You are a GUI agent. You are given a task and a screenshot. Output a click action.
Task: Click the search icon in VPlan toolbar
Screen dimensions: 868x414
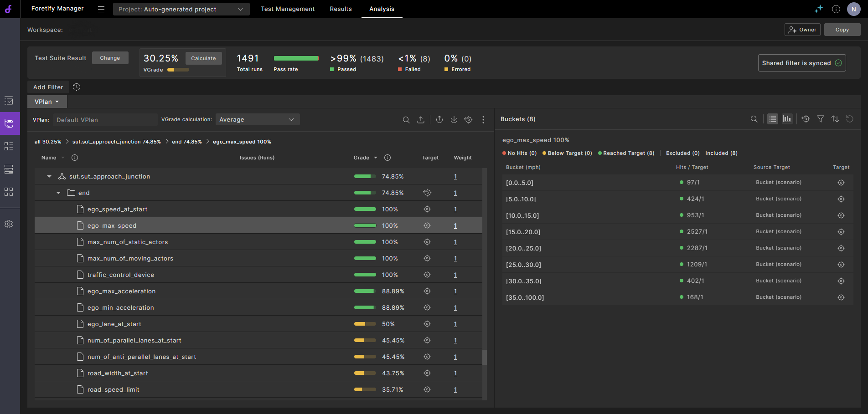406,120
